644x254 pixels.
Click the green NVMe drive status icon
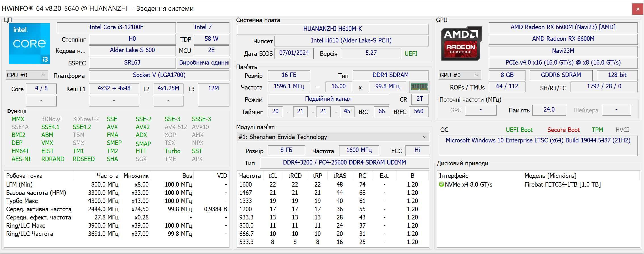tap(441, 184)
